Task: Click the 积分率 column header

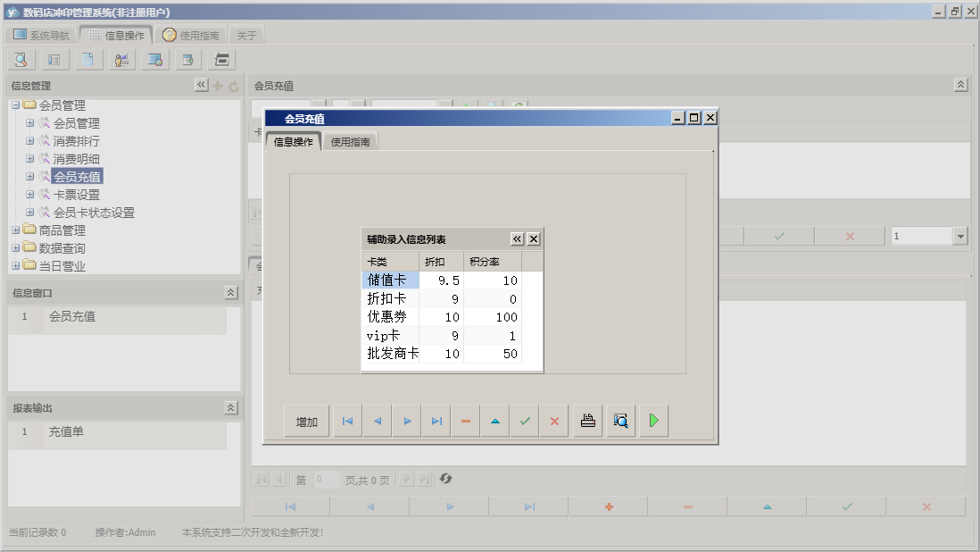Action: click(x=493, y=262)
